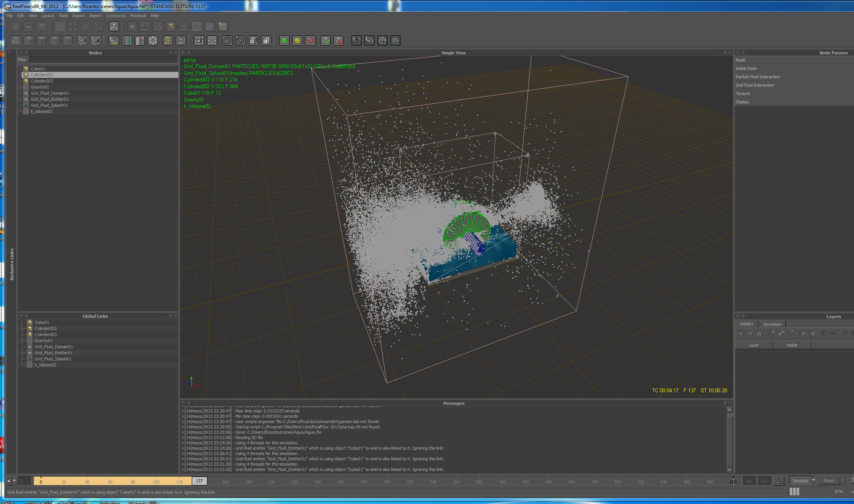Click the red sphere toolbar icon

[x=310, y=41]
